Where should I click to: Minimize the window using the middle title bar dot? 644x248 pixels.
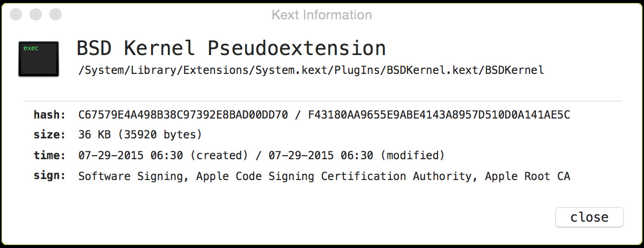36,15
